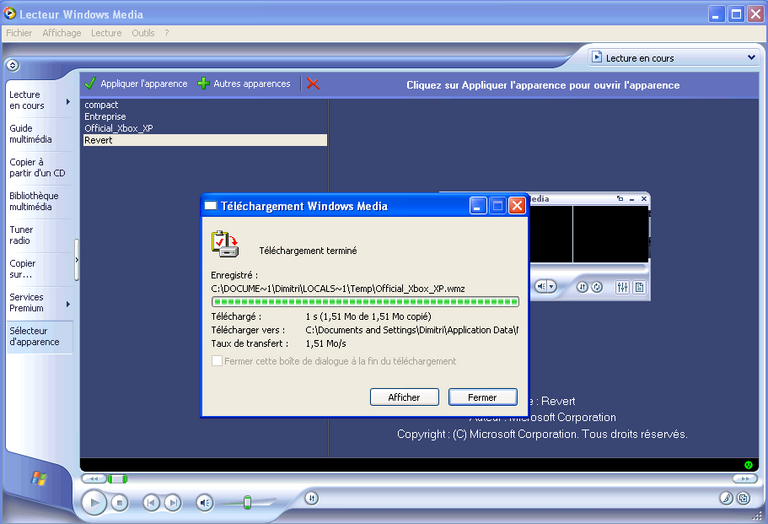Viewport: 768px width, 524px height.
Task: Click the Play button
Action: coord(93,502)
